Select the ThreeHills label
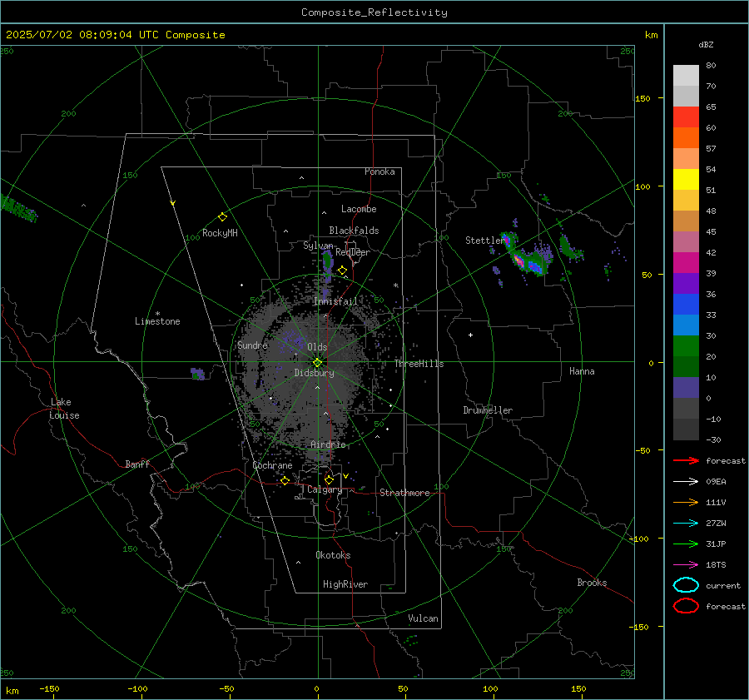 [419, 364]
